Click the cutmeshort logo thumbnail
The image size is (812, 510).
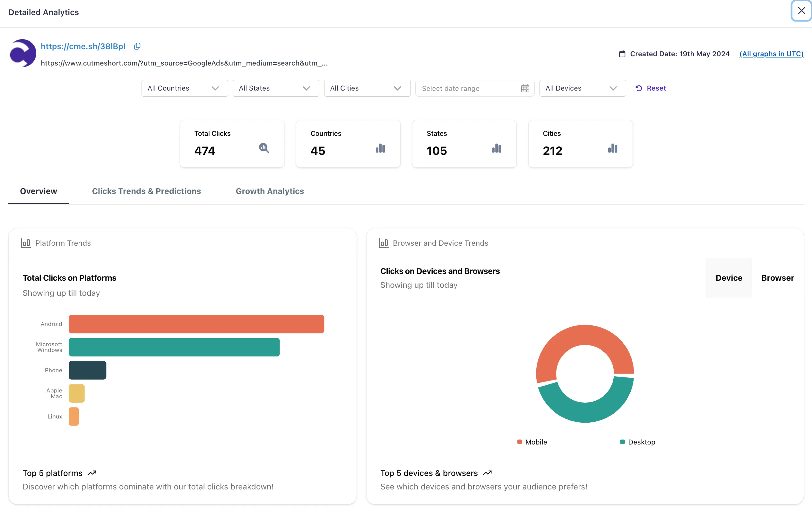coord(23,53)
